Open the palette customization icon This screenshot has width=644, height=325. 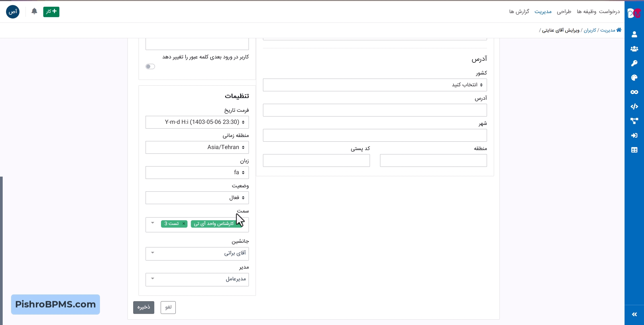[x=634, y=78]
